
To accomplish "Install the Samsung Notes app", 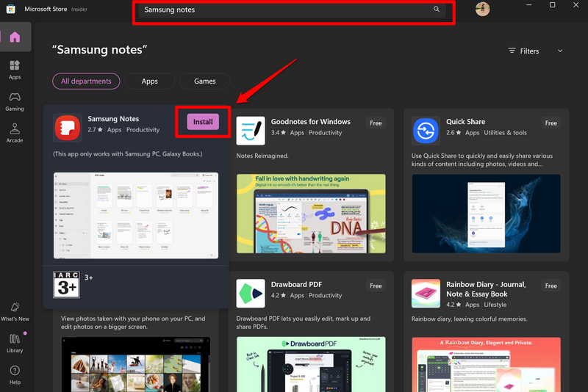I will click(x=203, y=122).
